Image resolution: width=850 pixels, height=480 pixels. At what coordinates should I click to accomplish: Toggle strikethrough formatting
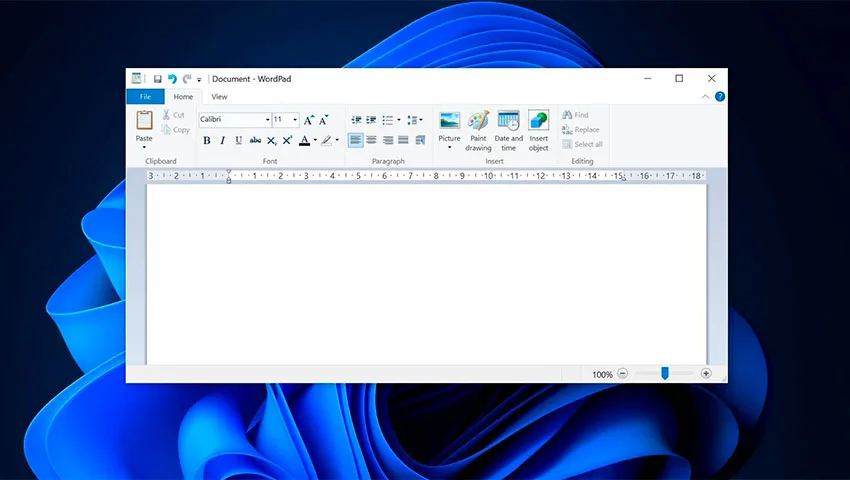coord(255,140)
